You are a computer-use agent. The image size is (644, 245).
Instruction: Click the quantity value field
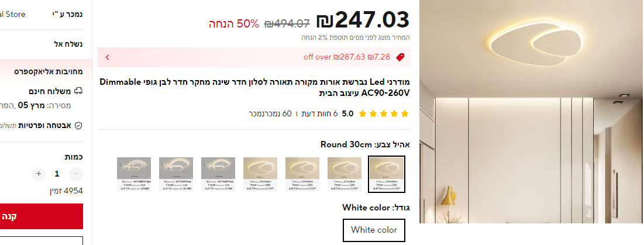[x=57, y=174]
